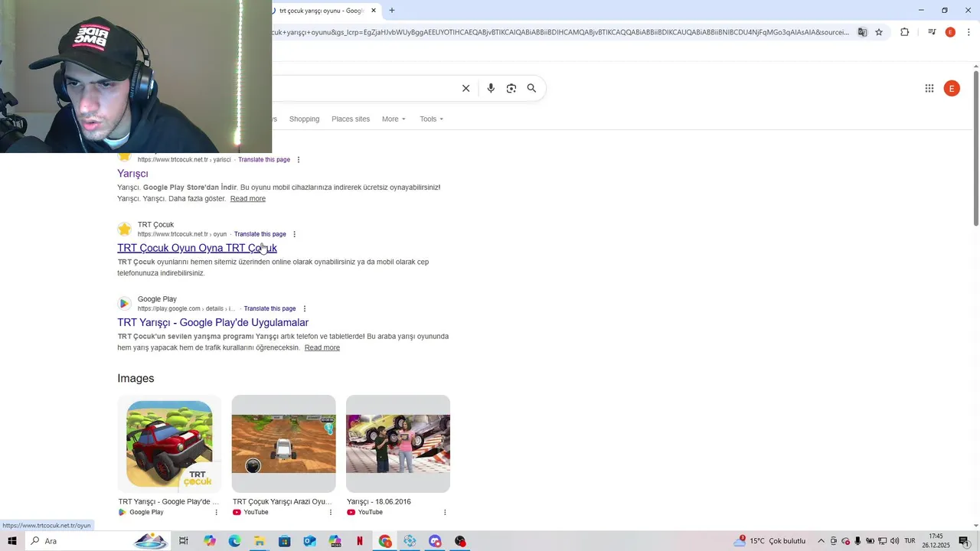980x551 pixels.
Task: Launch Netflix from taskbar
Action: pyautogui.click(x=360, y=541)
